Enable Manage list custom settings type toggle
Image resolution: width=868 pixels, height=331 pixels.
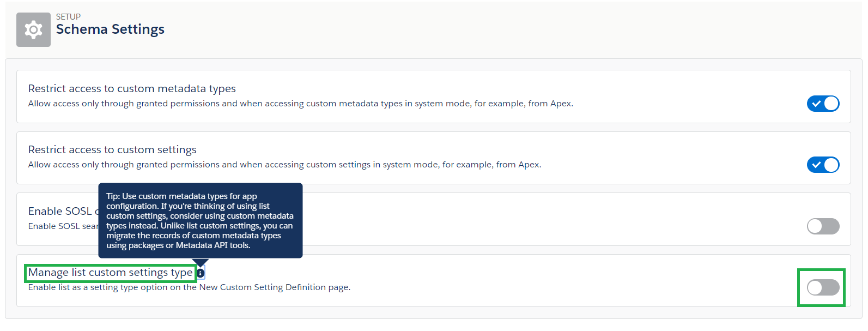[823, 287]
